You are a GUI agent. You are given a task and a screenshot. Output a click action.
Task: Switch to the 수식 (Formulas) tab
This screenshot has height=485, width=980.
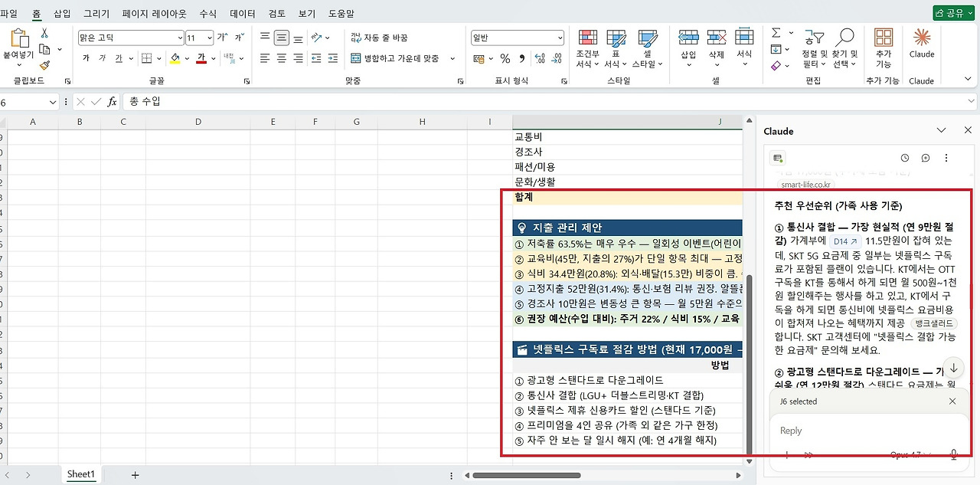pos(207,14)
